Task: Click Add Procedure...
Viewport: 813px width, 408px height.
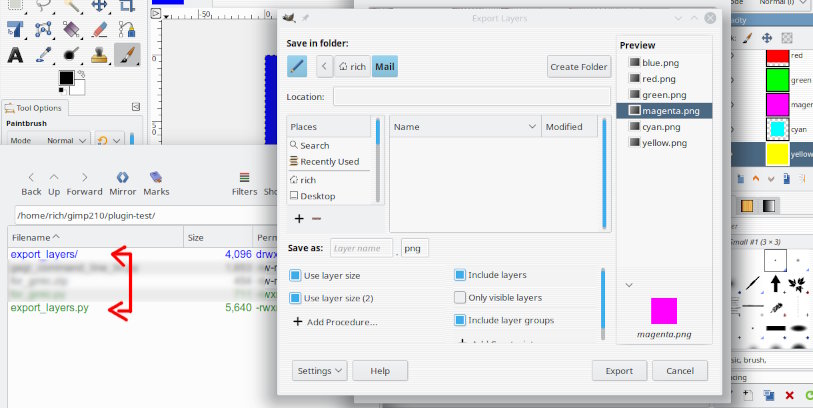Action: tap(335, 322)
